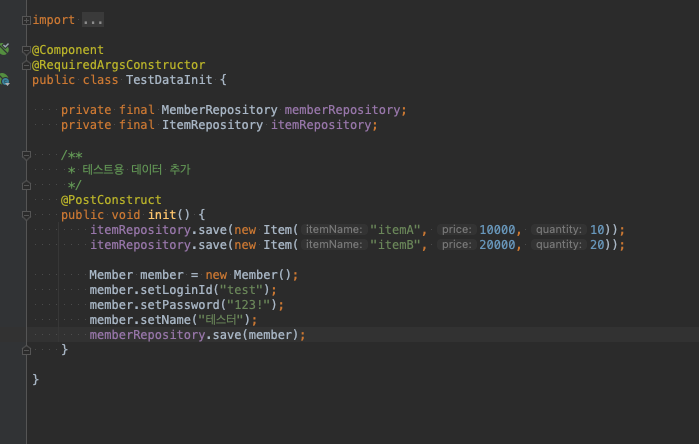Screen dimensions: 699x444
Task: Click the @RequiredArgsConstructor annotation
Action: point(119,65)
